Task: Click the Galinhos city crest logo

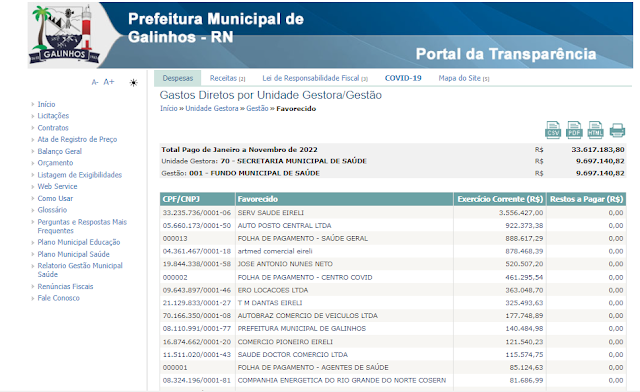Action: coord(64,34)
